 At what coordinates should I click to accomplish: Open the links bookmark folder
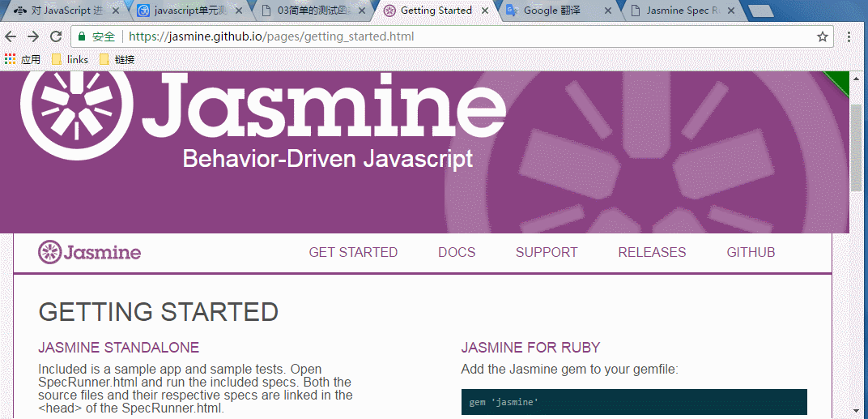pyautogui.click(x=70, y=59)
